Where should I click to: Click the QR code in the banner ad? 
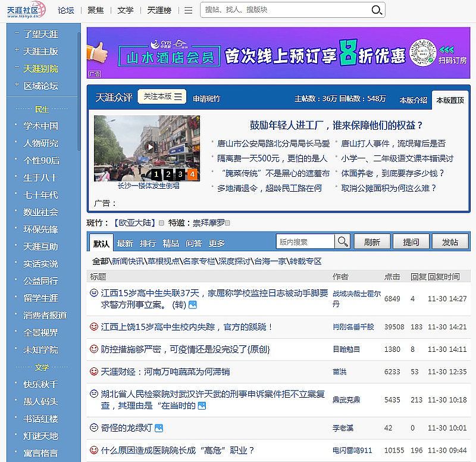422,52
